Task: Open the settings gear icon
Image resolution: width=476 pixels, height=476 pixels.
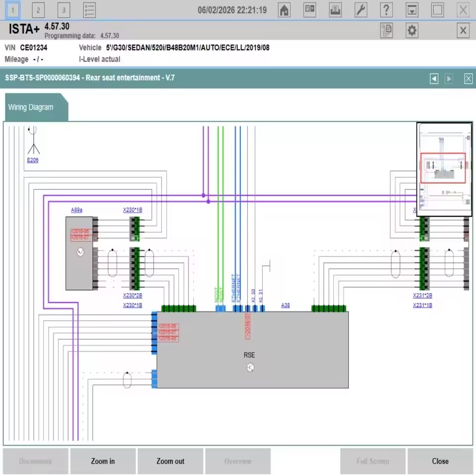Action: tap(412, 30)
